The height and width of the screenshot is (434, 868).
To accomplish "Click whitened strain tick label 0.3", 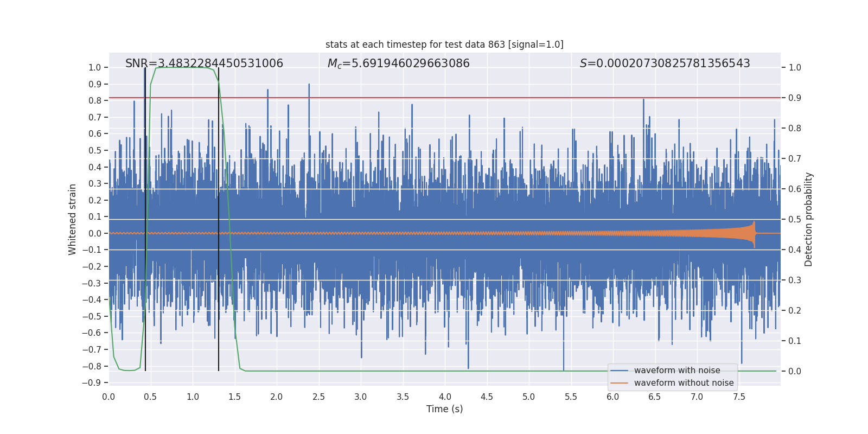I will click(x=94, y=184).
